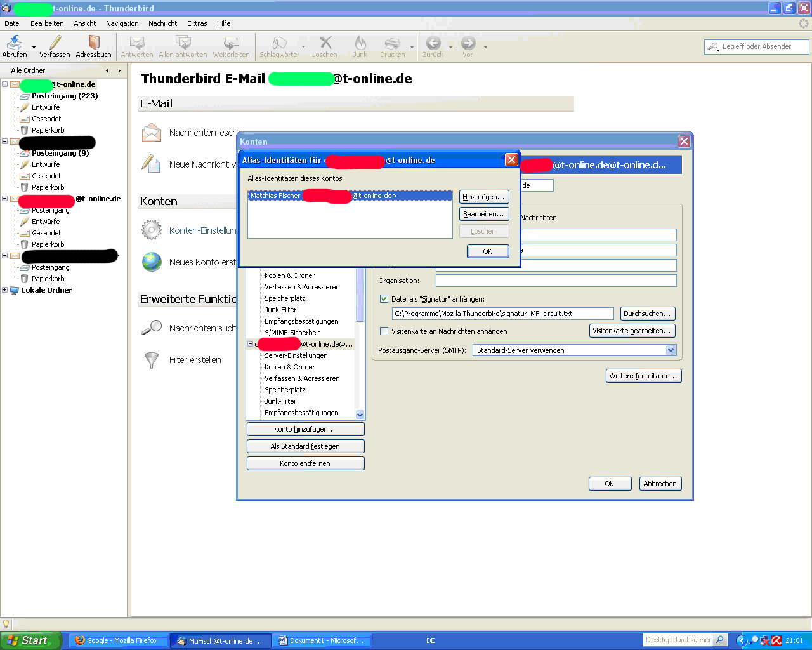Click Abbrechen in Konten dialog
812x650 pixels.
pyautogui.click(x=660, y=484)
